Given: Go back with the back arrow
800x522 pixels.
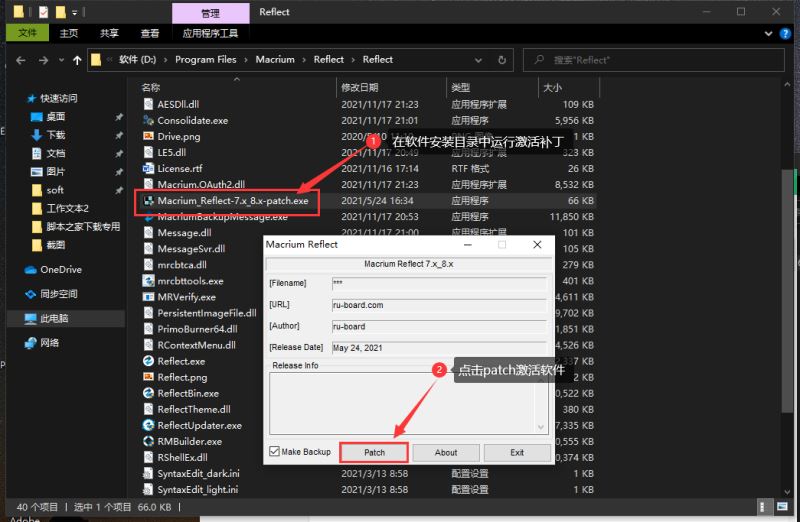Looking at the screenshot, I should pos(21,60).
